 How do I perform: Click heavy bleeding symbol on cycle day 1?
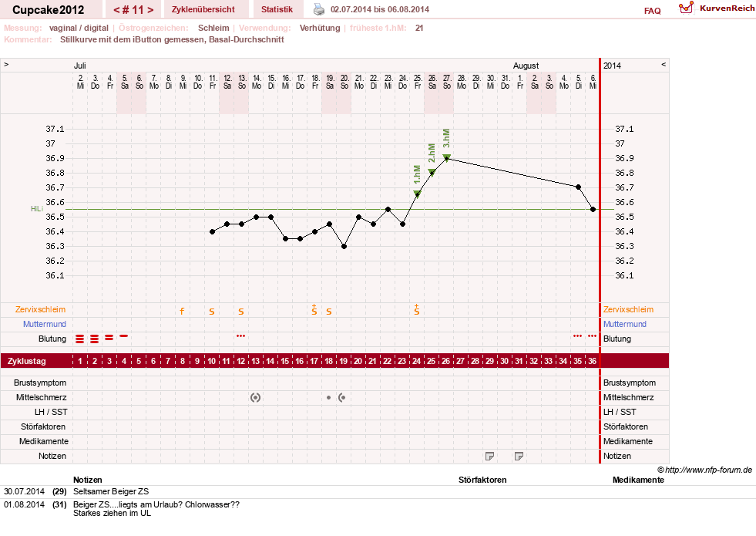79,339
